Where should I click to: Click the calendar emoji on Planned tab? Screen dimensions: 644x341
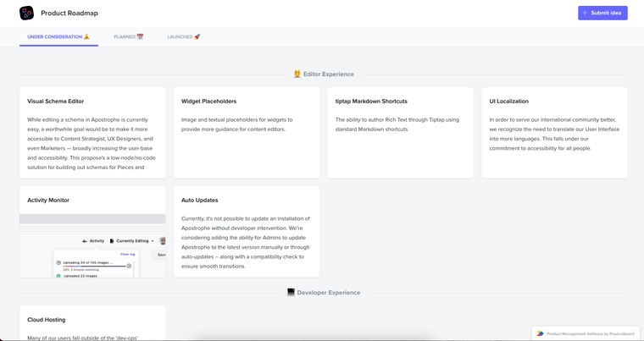[x=140, y=36]
